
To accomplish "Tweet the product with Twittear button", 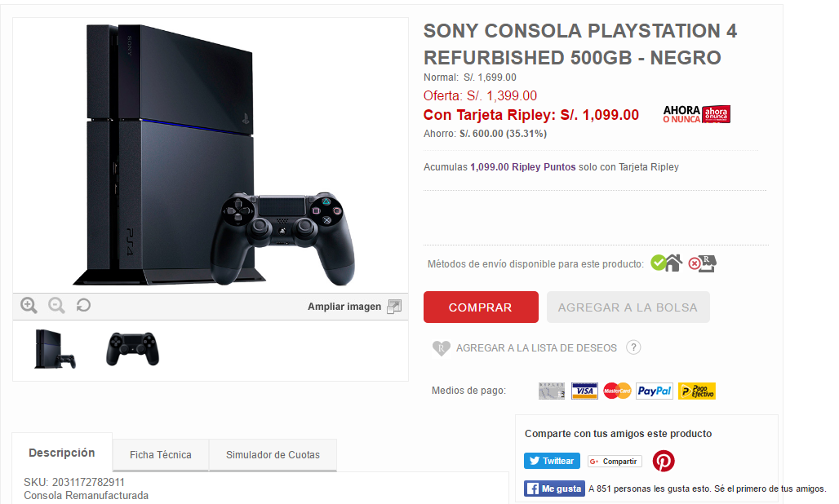I will click(x=552, y=461).
